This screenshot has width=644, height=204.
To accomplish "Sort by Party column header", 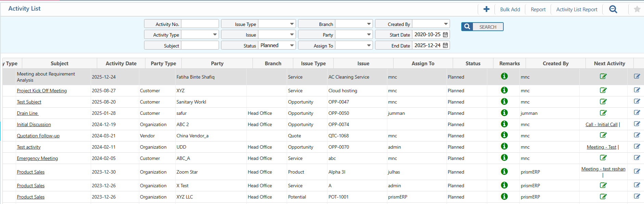I will 217,64.
